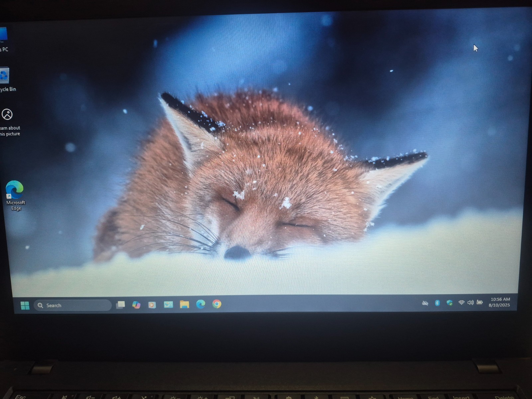Click the Wi-Fi network tray icon
The width and height of the screenshot is (532, 399).
(461, 303)
